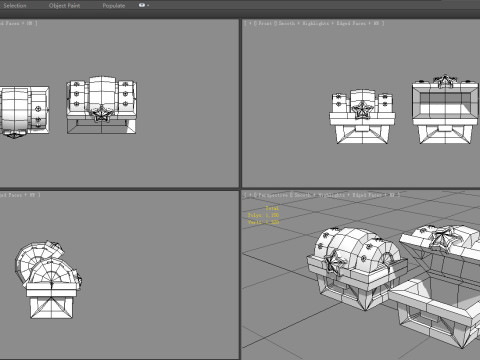This screenshot has height=360, width=480.
Task: Click the Edged Faces label in bottom-left viewport
Action: coord(11,195)
